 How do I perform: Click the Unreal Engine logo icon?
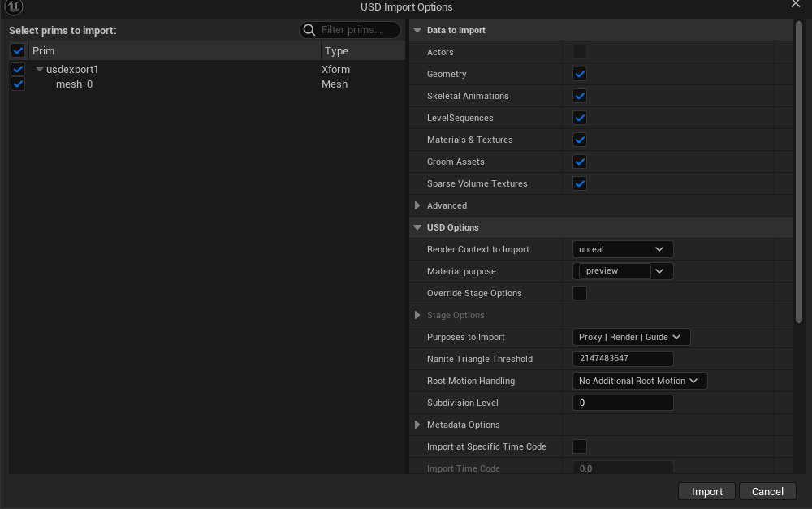point(14,6)
